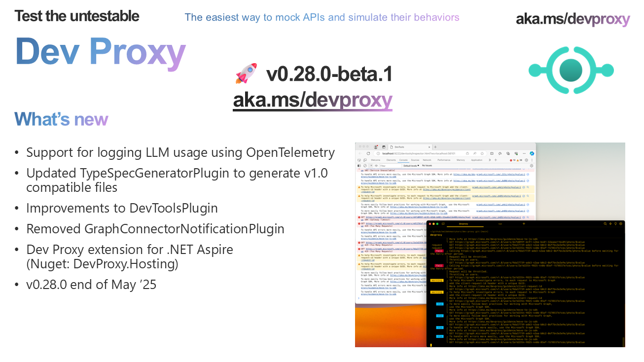Click the DevTools settings gear in the tab row

(526, 160)
